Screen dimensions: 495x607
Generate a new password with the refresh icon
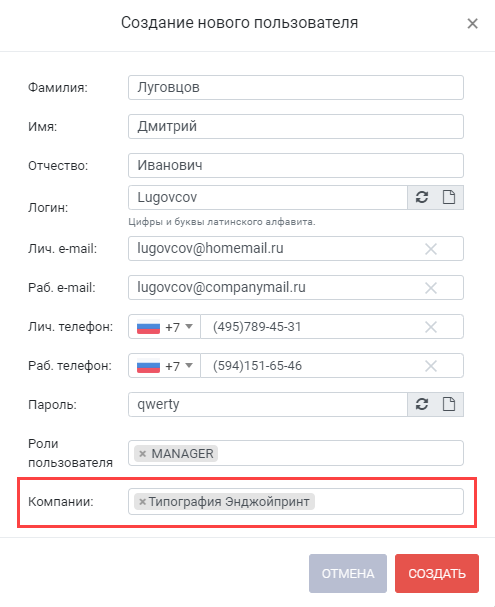click(421, 405)
